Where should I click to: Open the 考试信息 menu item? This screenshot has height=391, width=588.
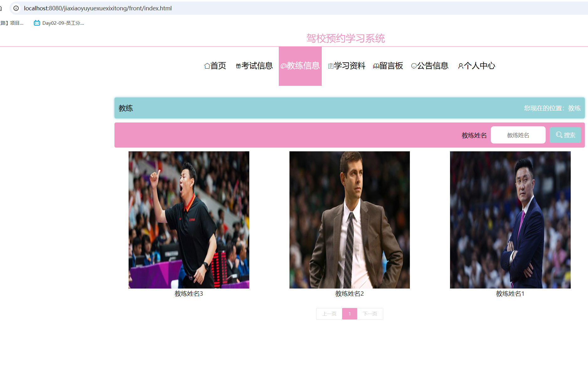(254, 66)
